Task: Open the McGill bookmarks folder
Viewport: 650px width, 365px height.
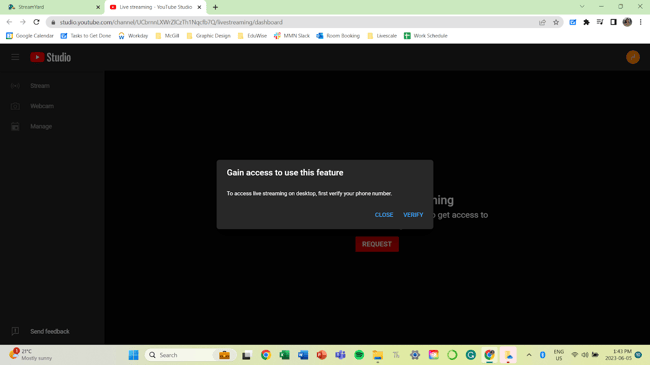Action: (x=167, y=36)
